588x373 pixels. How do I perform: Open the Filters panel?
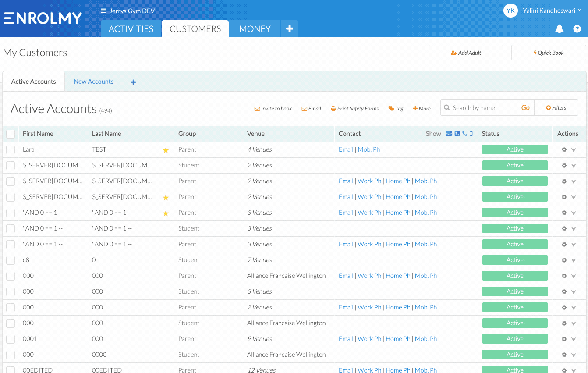556,108
